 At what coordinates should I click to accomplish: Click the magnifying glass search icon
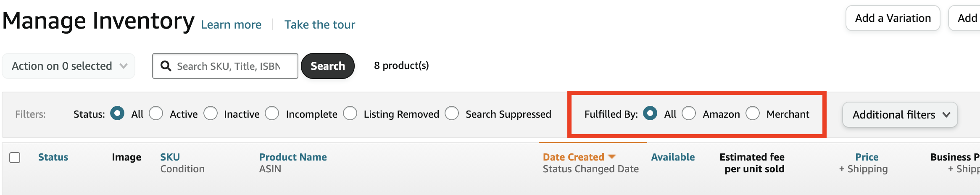pos(166,66)
